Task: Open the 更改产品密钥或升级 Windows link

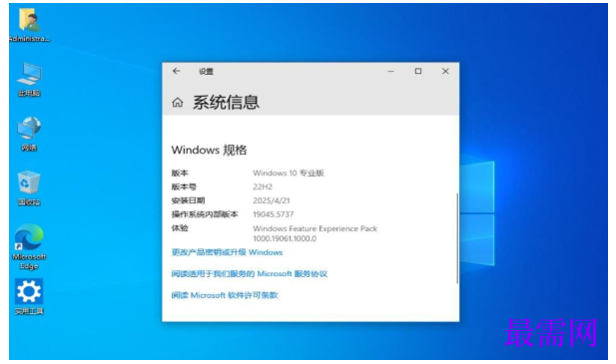Action: 227,252
